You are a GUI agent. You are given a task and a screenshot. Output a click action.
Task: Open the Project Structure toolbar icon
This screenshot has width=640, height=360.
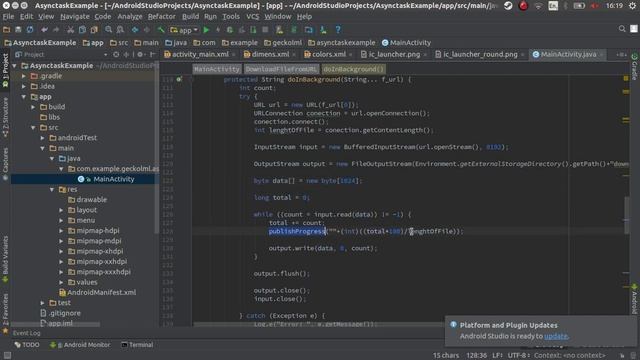point(309,30)
